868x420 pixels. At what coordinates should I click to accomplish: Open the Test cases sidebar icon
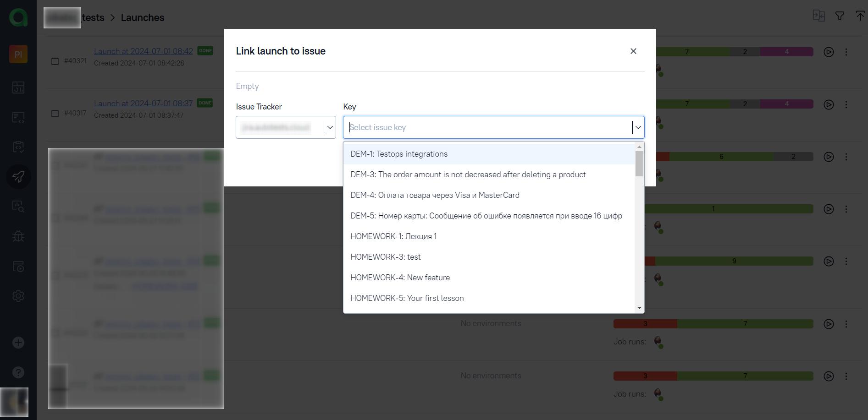coord(18,118)
